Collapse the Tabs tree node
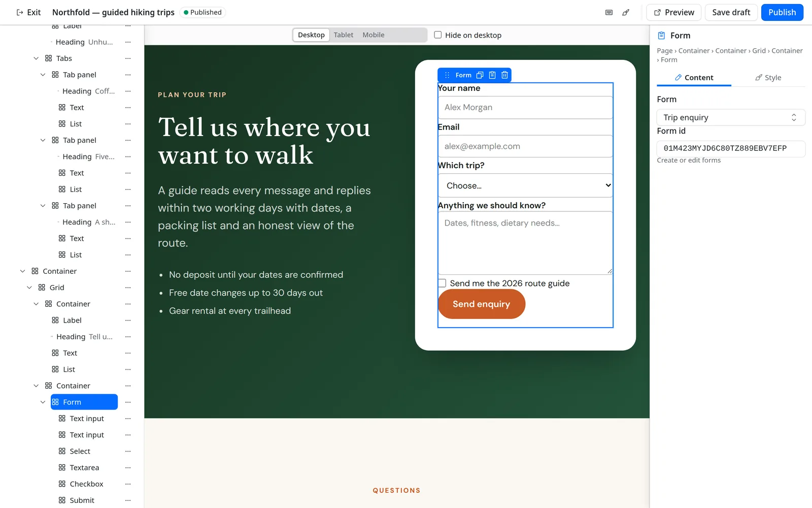The width and height of the screenshot is (812, 508). click(36, 58)
